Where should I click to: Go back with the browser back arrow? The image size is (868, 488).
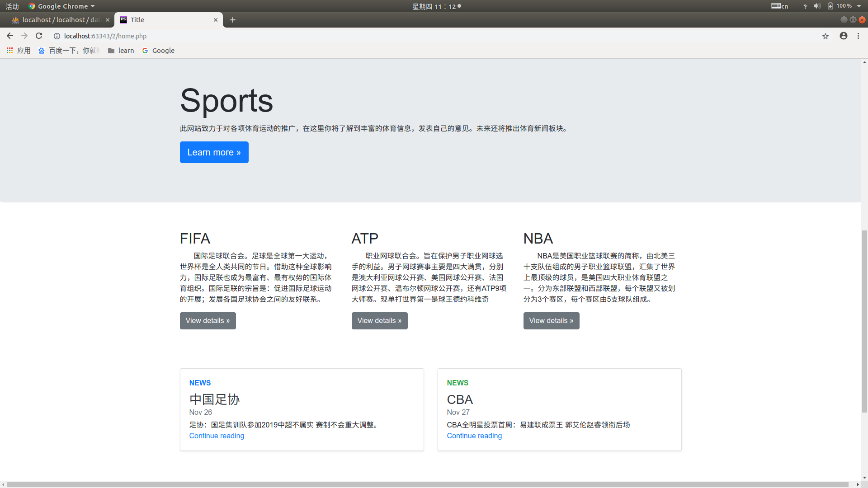click(10, 36)
